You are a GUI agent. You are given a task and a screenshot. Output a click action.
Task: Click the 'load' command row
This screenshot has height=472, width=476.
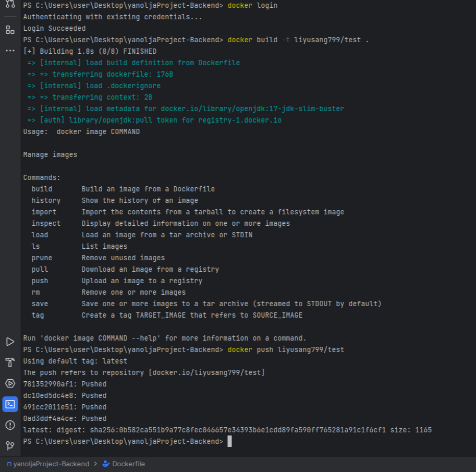click(x=142, y=235)
